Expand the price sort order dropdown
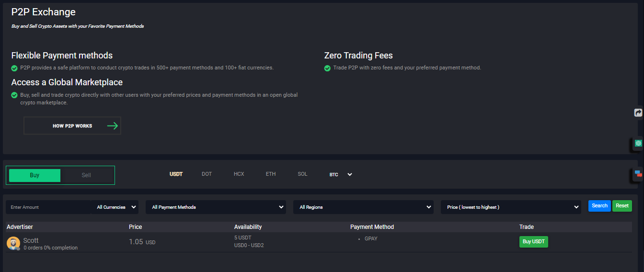The image size is (644, 272). (511, 207)
